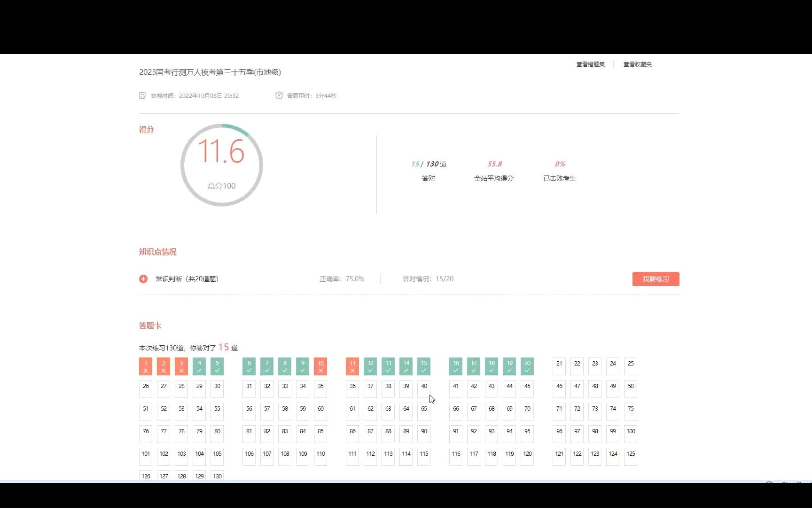Open wrong answer question 1
Screen dimensions: 812x508
pyautogui.click(x=146, y=366)
